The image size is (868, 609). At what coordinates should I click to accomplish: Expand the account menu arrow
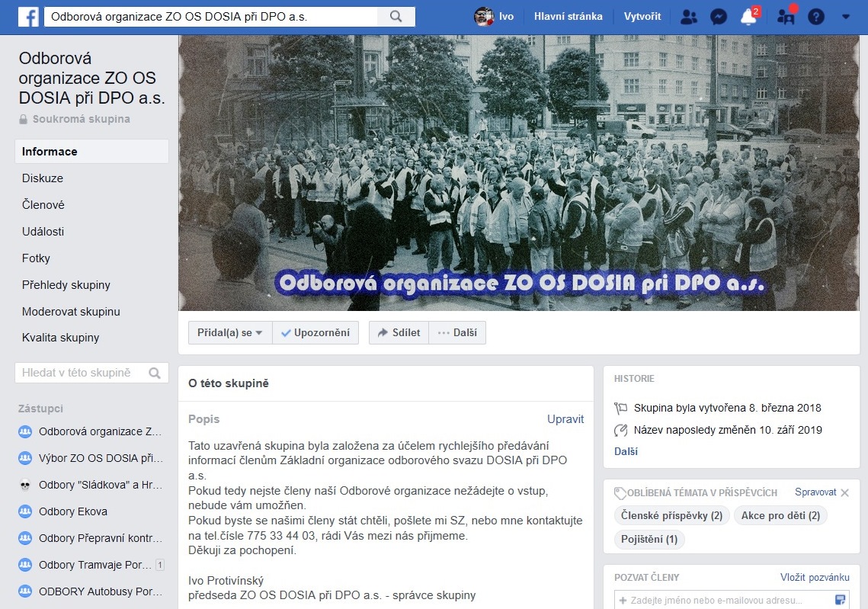[846, 17]
